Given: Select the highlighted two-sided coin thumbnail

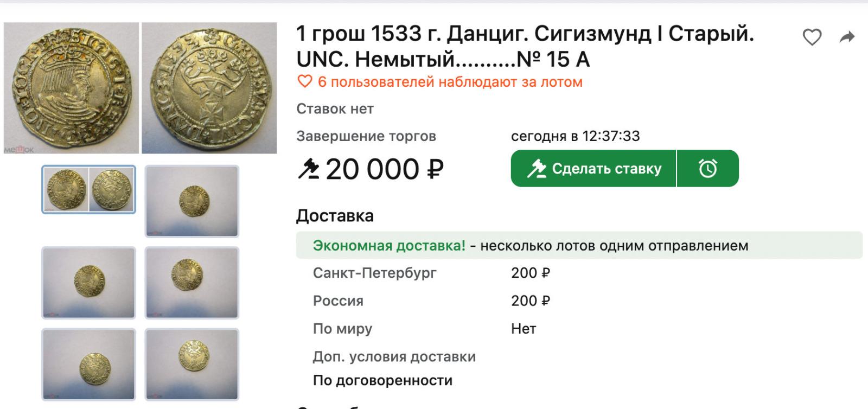Looking at the screenshot, I should (x=89, y=189).
